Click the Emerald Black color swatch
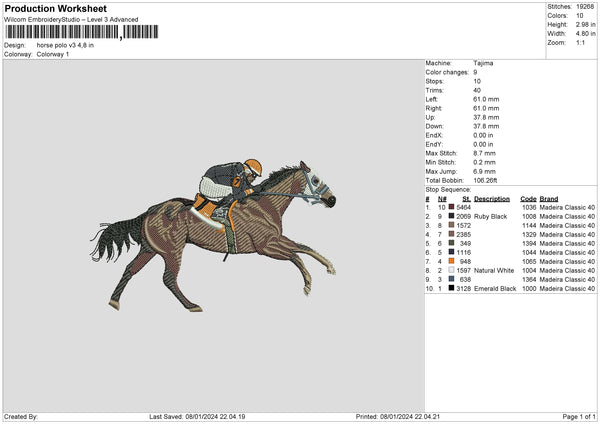The image size is (600, 424). pyautogui.click(x=453, y=288)
